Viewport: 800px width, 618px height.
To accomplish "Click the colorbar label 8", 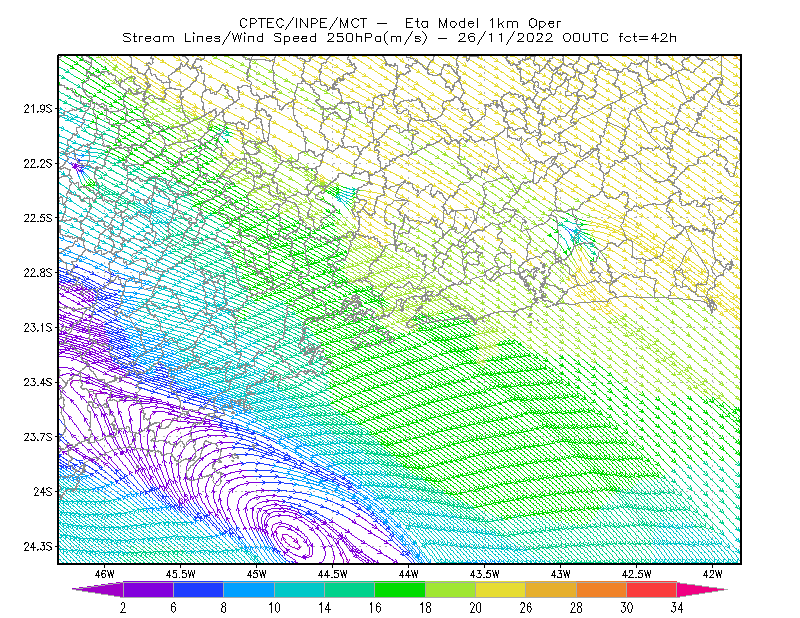I will coord(223,608).
